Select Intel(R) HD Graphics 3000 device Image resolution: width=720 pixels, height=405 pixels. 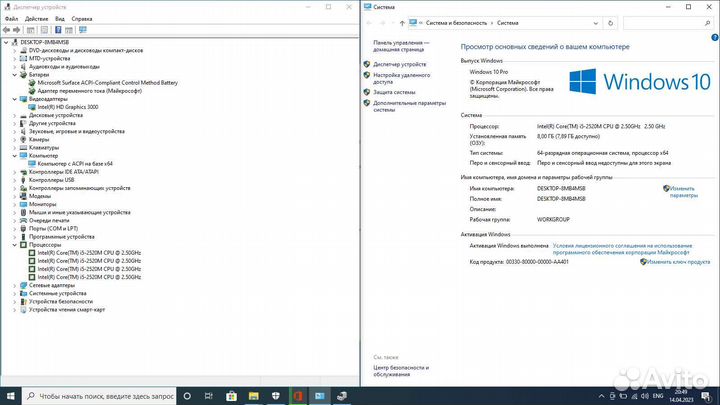68,107
